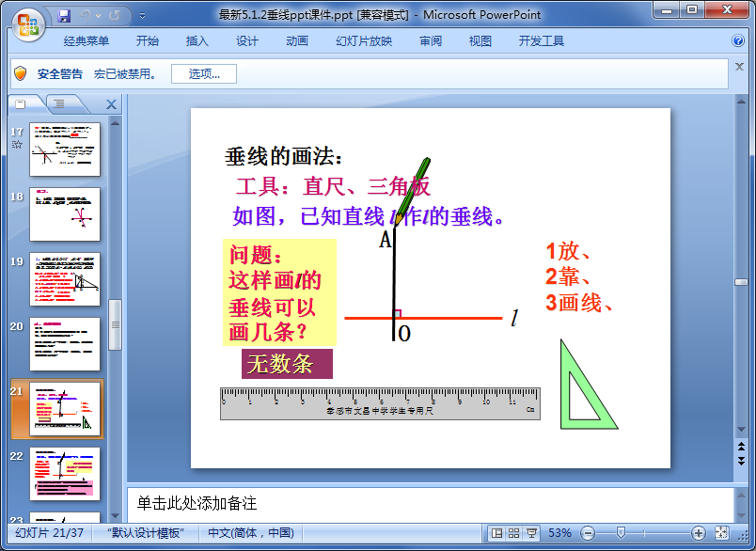The image size is (756, 551).
Task: Open the 经典菜单 tab
Action: point(87,41)
